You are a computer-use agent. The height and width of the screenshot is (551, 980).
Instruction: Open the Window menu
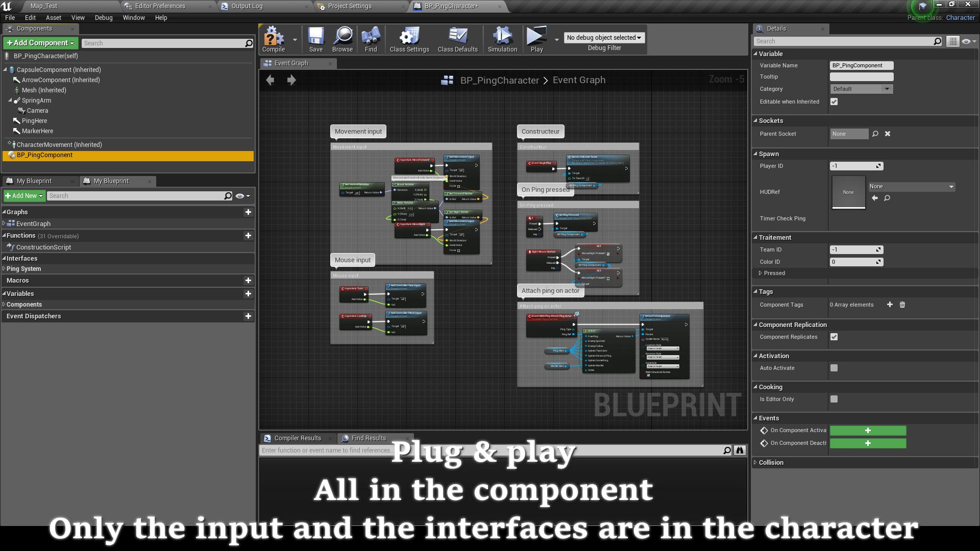[x=134, y=17]
